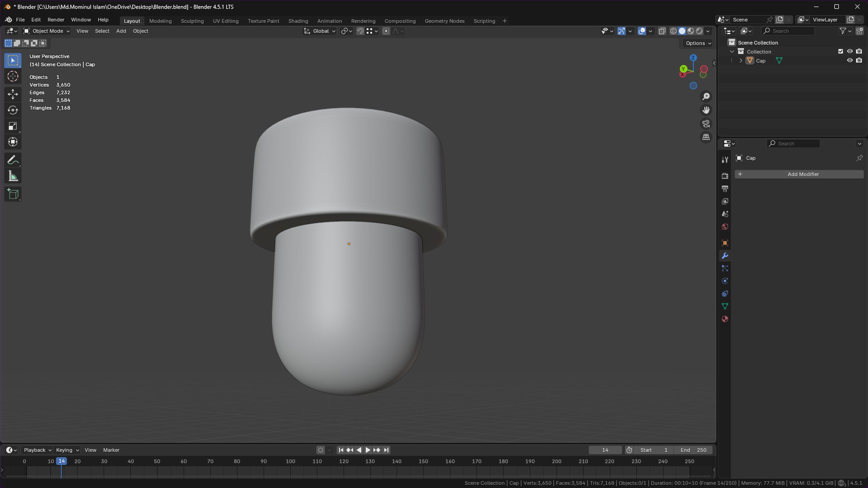
Task: Switch perspective/orthographic grid icon
Action: click(x=706, y=137)
